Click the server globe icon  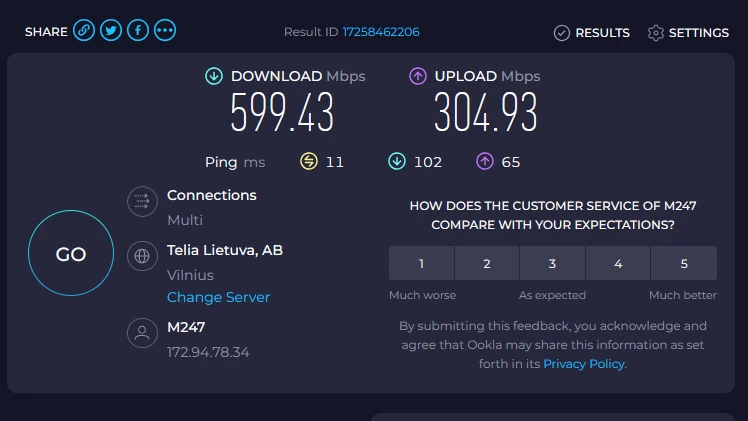point(142,256)
